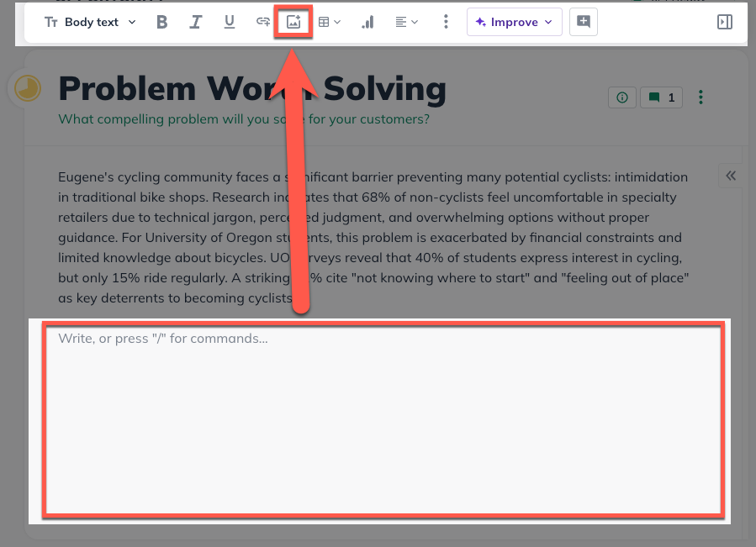The image size is (756, 547).
Task: Click the info icon beside the heading
Action: 622,98
